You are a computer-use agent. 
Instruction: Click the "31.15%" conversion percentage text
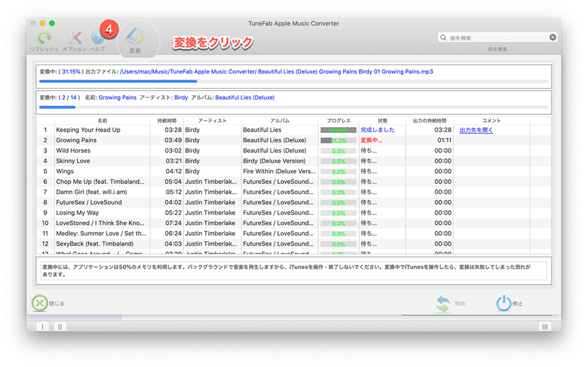pyautogui.click(x=71, y=72)
